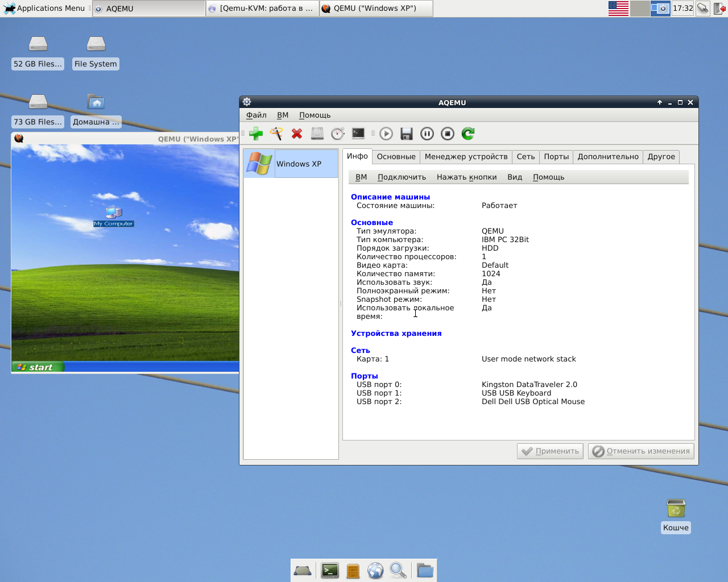Screen dimensions: 728x582
Task: Open the Подключить menu
Action: pos(402,177)
